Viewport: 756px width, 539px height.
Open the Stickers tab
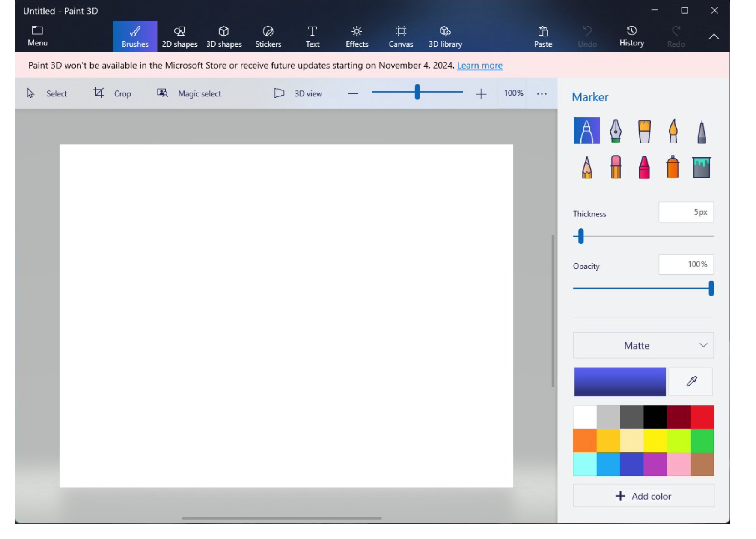tap(268, 36)
